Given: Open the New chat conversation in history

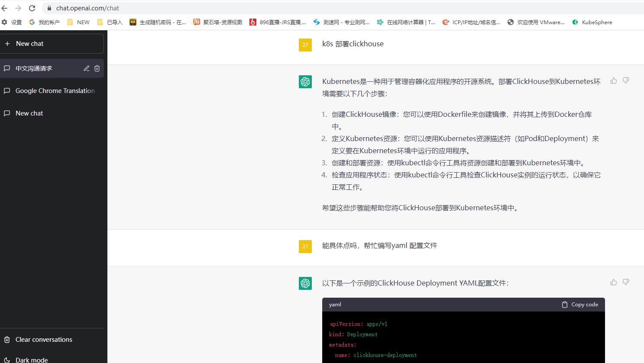Looking at the screenshot, I should click(x=29, y=113).
